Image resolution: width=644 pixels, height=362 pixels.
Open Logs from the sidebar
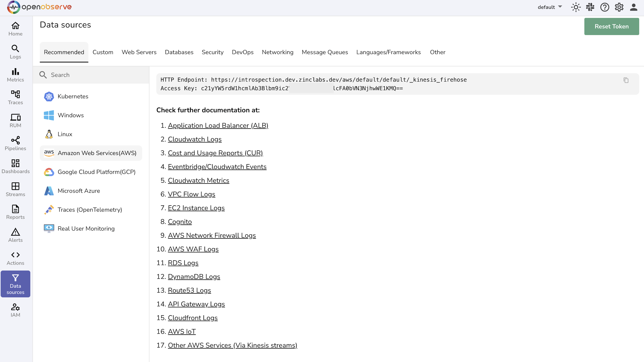tap(15, 52)
